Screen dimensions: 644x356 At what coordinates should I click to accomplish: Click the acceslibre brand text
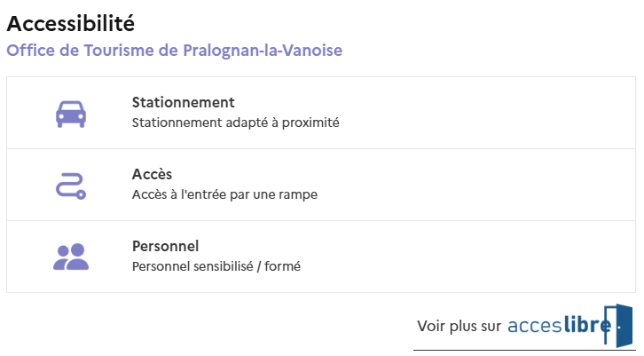559,326
